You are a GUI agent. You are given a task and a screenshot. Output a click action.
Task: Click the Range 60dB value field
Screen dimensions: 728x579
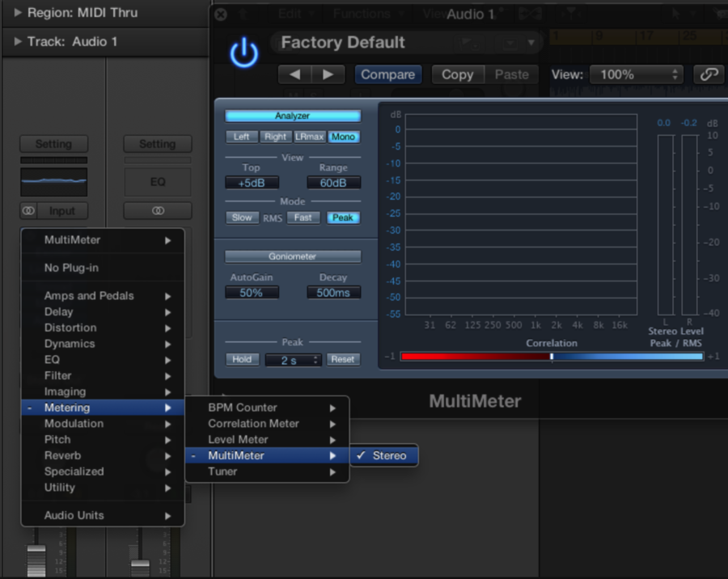click(x=333, y=183)
